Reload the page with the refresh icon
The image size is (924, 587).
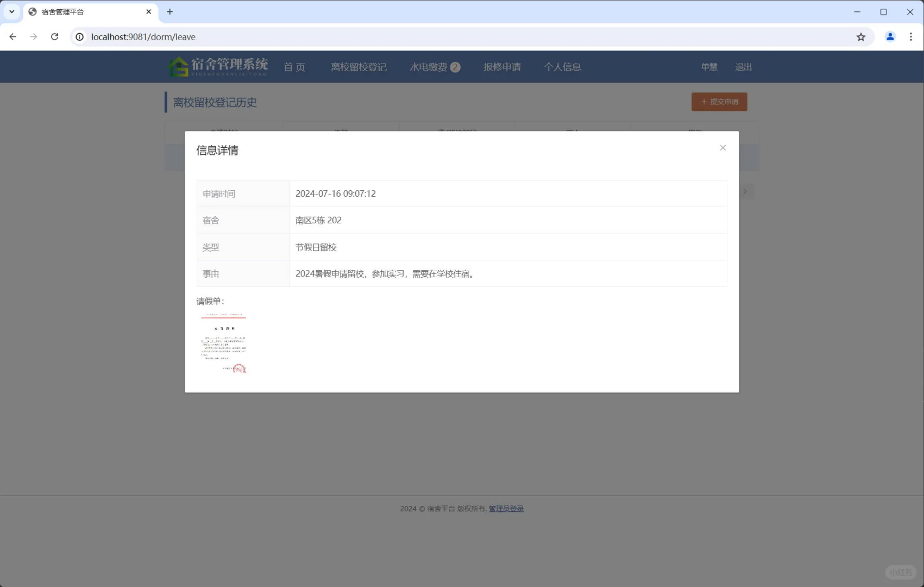pos(54,36)
